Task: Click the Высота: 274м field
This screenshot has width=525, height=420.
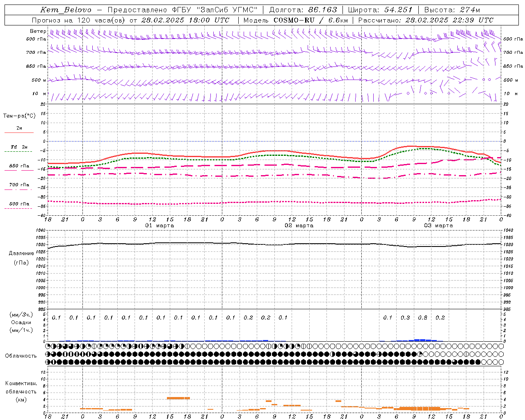Action: coord(452,10)
